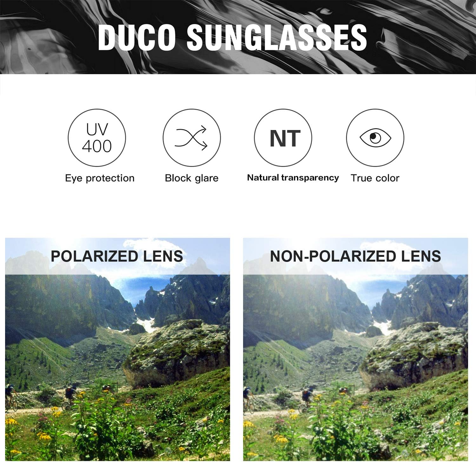
Task: Click the block glare crossed-arrows icon
Action: pos(191,138)
